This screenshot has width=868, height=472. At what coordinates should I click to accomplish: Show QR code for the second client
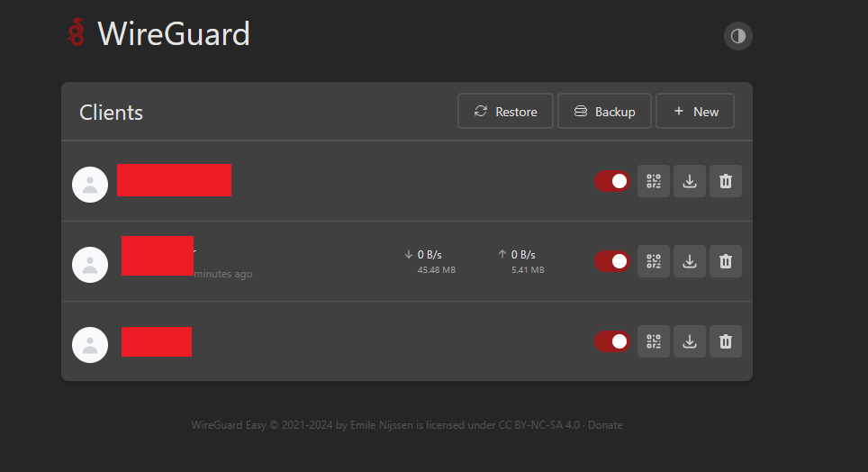[x=654, y=261]
